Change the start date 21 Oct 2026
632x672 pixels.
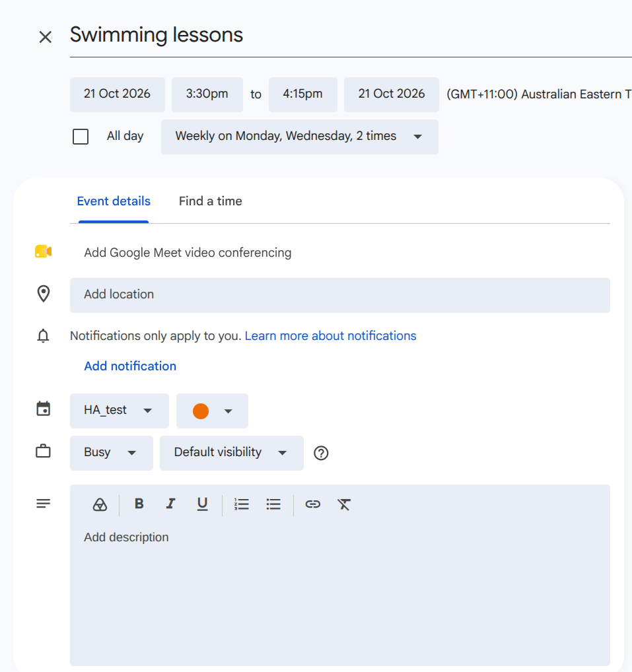coord(118,94)
